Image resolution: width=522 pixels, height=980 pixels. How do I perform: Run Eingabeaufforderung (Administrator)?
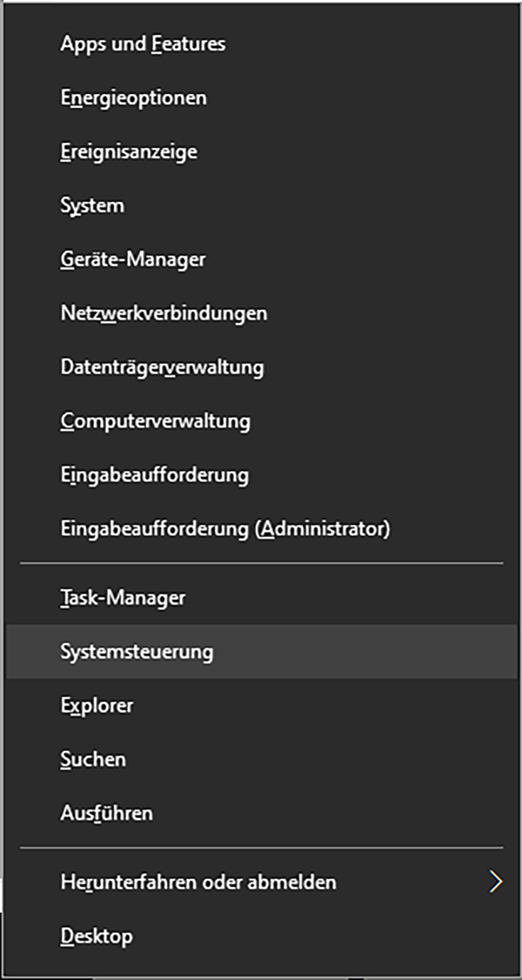click(225, 529)
